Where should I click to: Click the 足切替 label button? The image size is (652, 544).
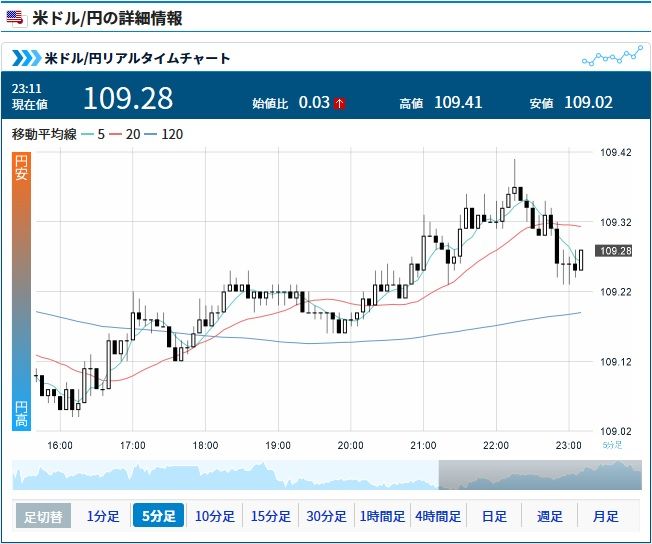pos(43,516)
